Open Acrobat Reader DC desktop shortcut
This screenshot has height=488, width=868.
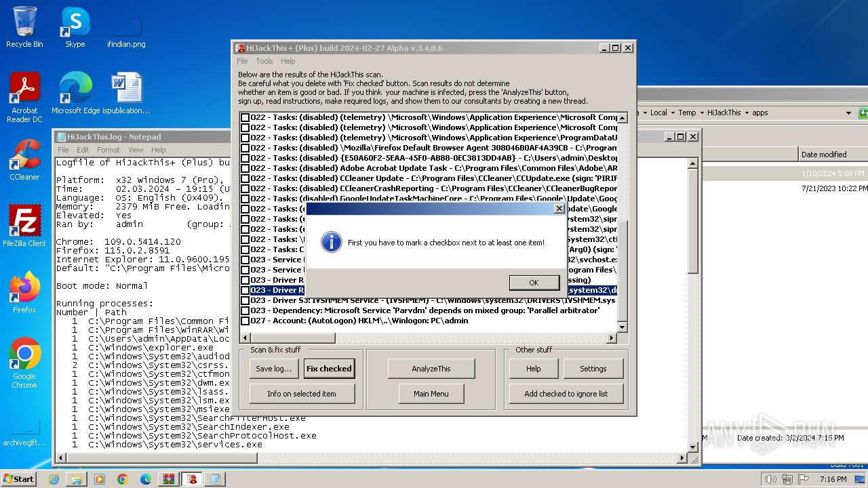point(24,98)
